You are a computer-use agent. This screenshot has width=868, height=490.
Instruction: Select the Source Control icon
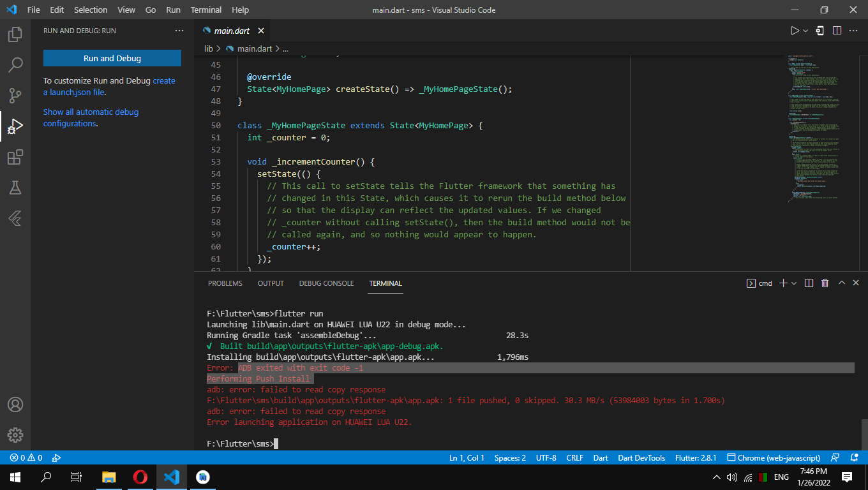14,95
